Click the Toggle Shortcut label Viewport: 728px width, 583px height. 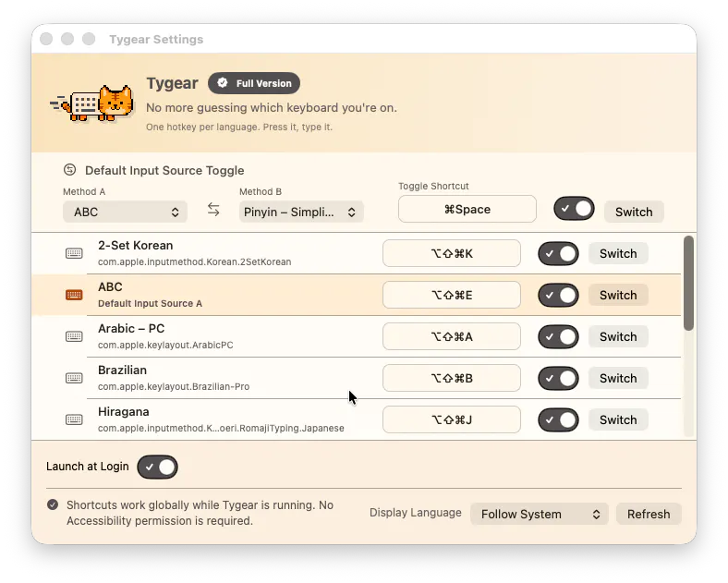433,186
